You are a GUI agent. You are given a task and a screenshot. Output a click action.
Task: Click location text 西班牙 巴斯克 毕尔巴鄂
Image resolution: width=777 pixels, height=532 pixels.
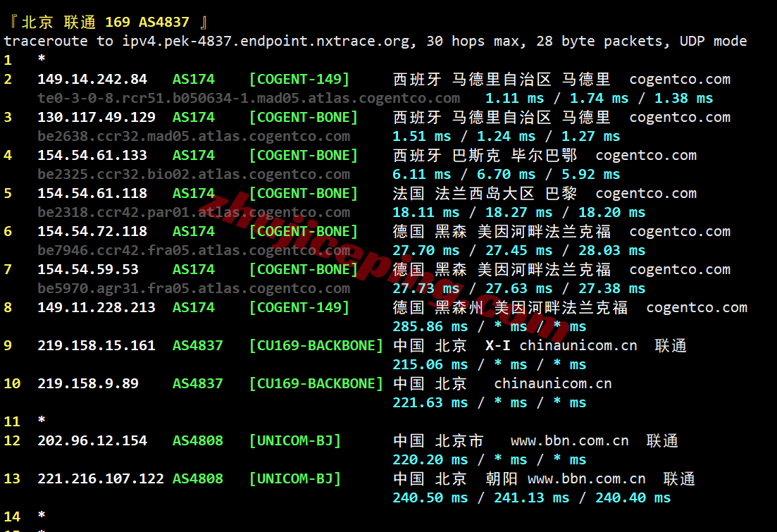coord(485,156)
